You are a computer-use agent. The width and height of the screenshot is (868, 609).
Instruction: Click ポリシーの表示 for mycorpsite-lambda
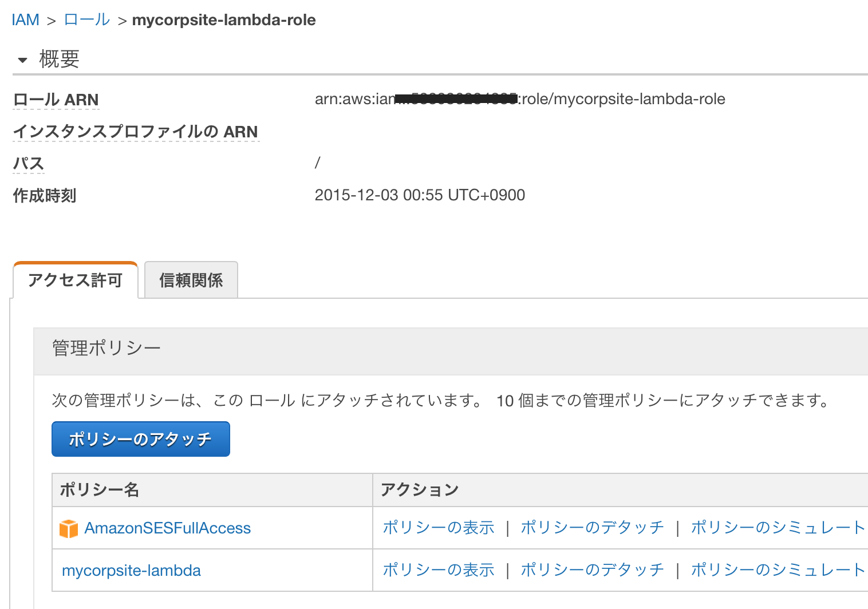(438, 570)
